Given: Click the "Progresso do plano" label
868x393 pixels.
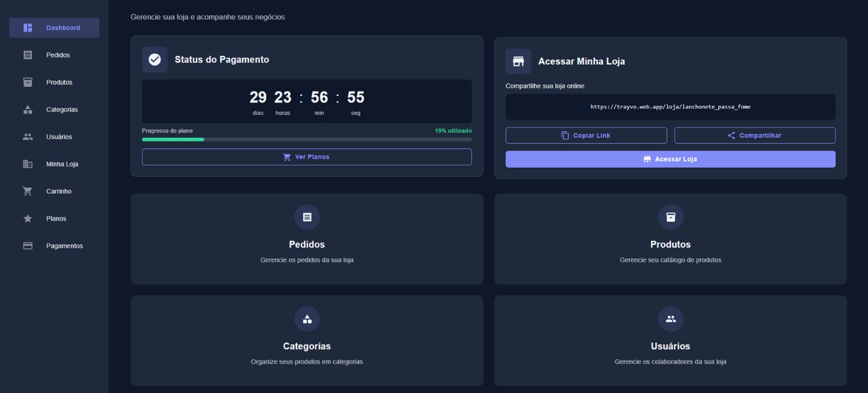Looking at the screenshot, I should pos(167,131).
